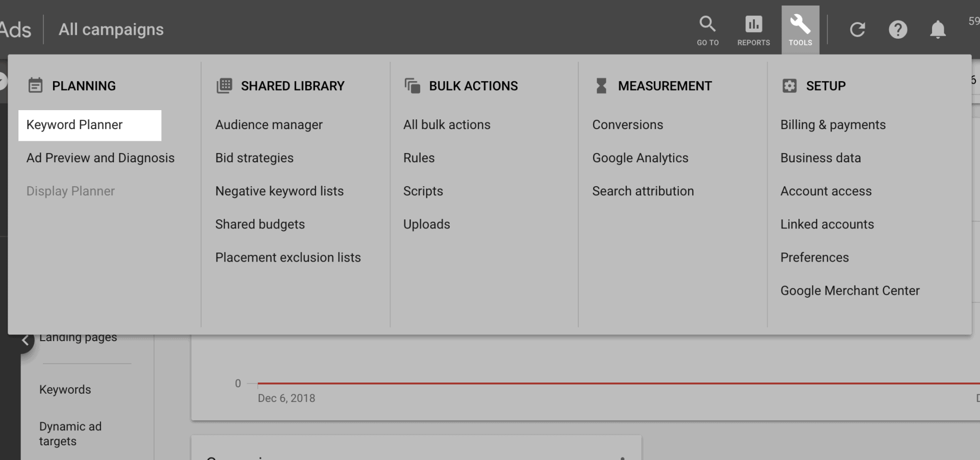Open Google Merchant Center settings
Screen dimensions: 980x460
click(x=850, y=290)
